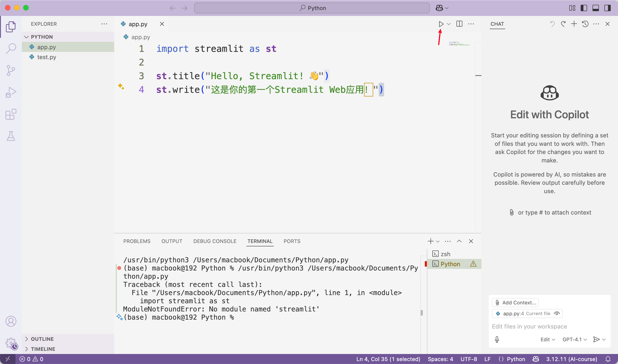Switch to the PORTS tab

click(292, 241)
